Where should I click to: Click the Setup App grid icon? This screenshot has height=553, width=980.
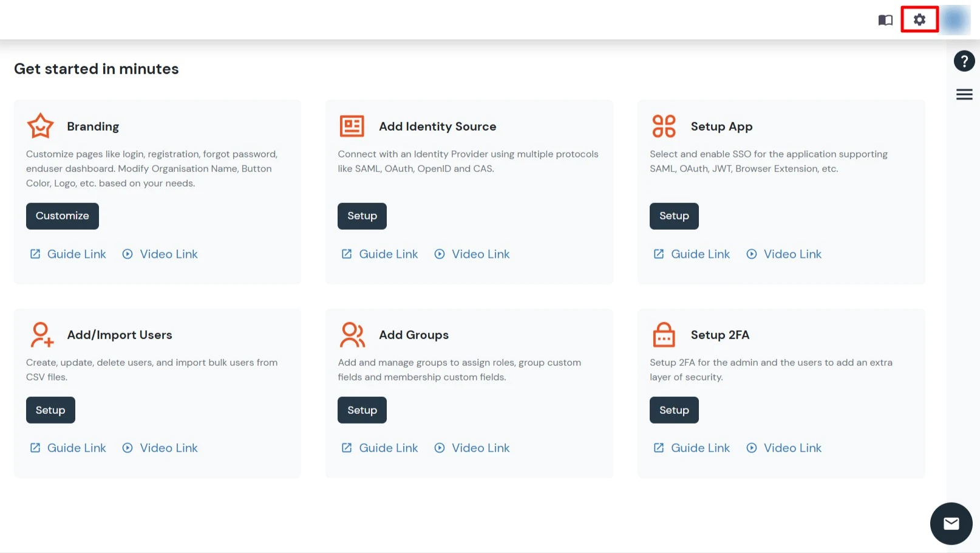[664, 126]
